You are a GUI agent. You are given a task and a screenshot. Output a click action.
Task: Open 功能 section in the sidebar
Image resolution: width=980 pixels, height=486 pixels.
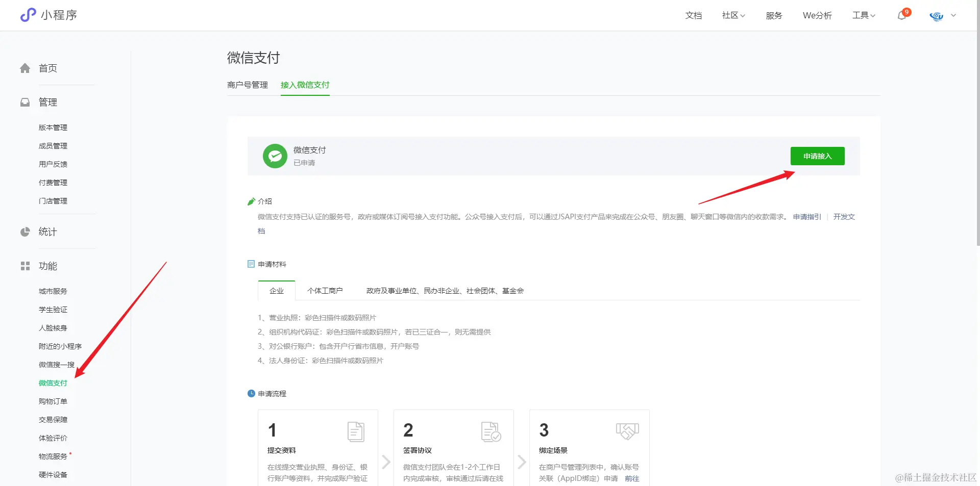pos(48,266)
